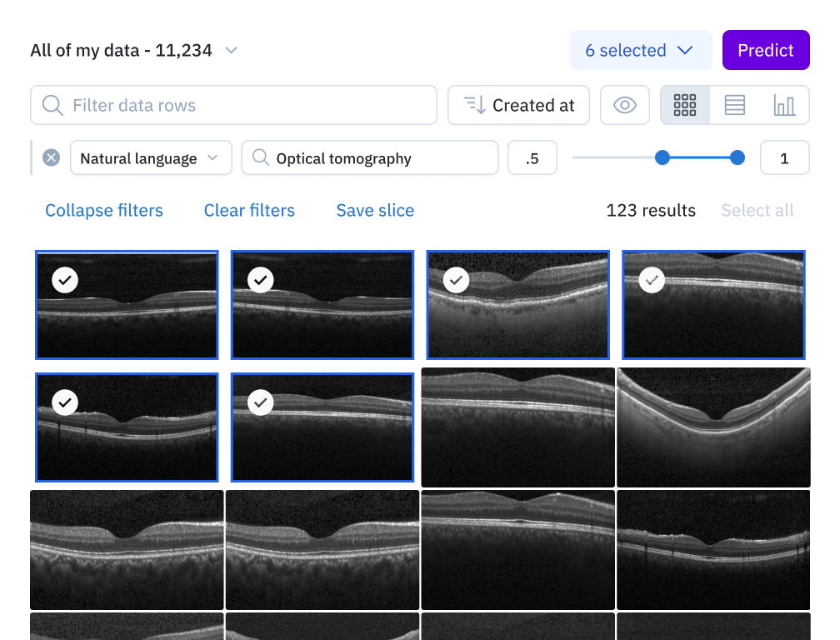Click the right handle of similarity slider
This screenshot has height=640, width=840.
click(x=737, y=157)
